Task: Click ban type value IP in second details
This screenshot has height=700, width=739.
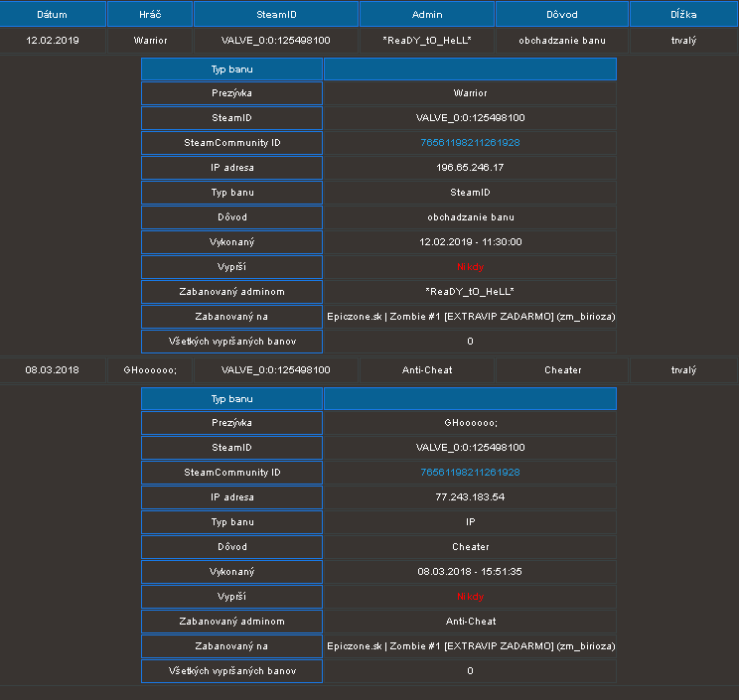Action: coord(471,522)
